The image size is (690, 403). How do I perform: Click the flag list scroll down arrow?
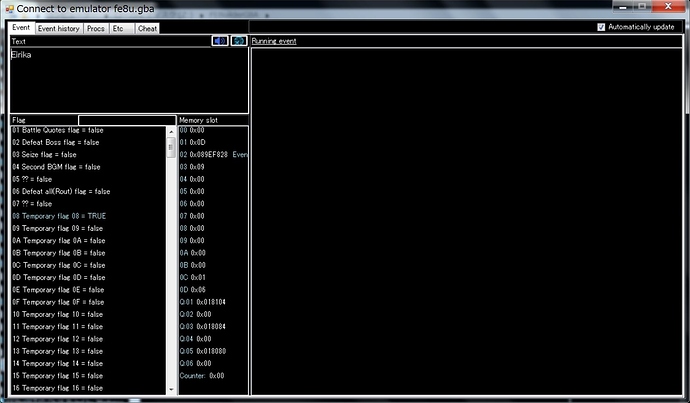(x=171, y=389)
